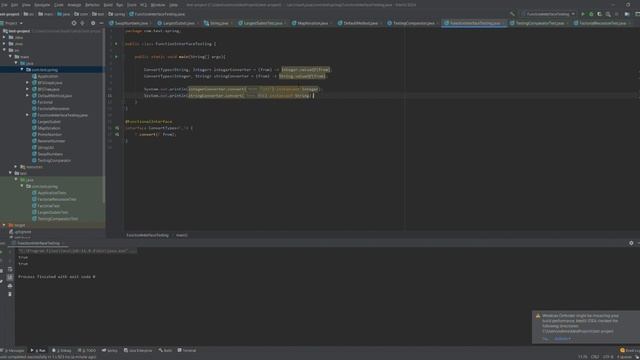The width and height of the screenshot is (640, 360).
Task: Switch to the LargestSublist.java editor tab
Action: (178, 23)
